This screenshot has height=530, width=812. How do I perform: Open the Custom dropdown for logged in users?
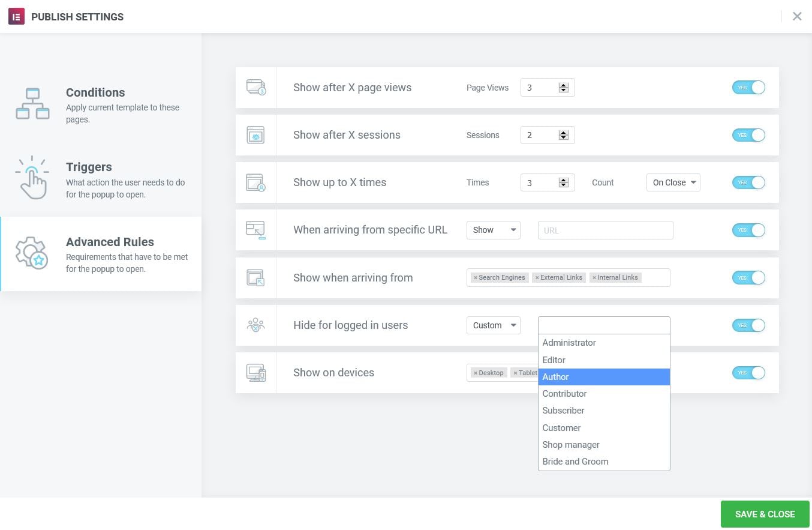[493, 325]
